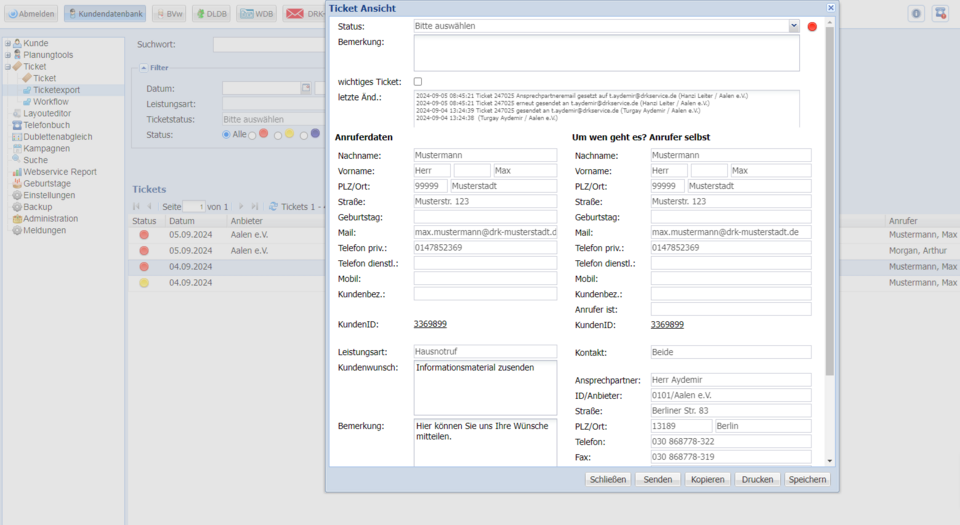The height and width of the screenshot is (525, 960).
Task: Open the Meldungen gear icon
Action: [17, 230]
